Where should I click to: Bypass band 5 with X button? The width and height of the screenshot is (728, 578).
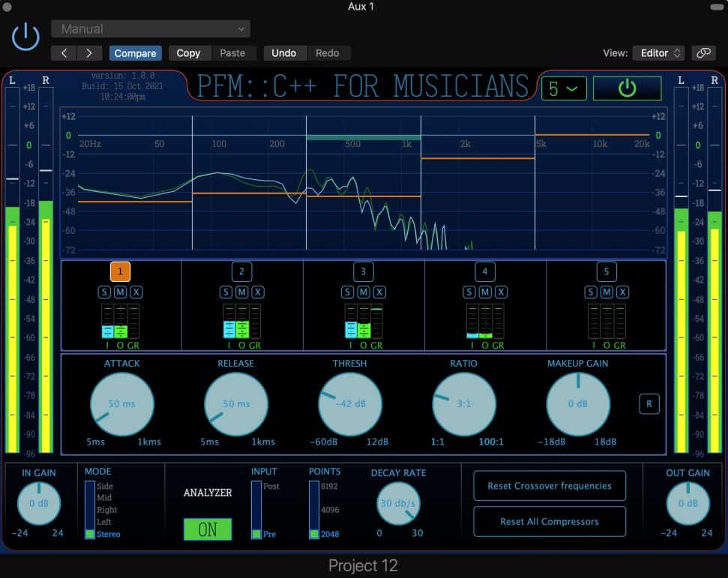click(622, 292)
